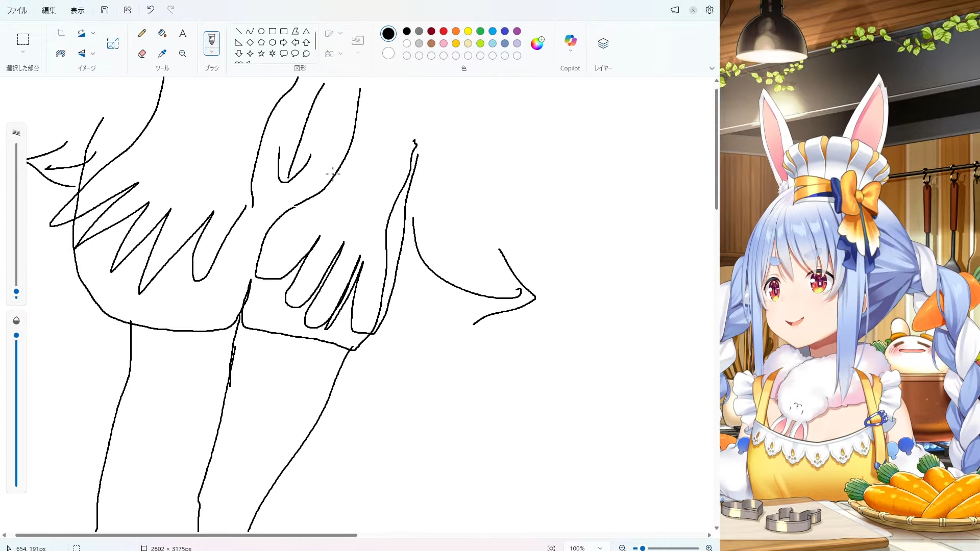Screen dimensions: 980x551
Task: Select the Magnifier tool
Action: click(182, 54)
